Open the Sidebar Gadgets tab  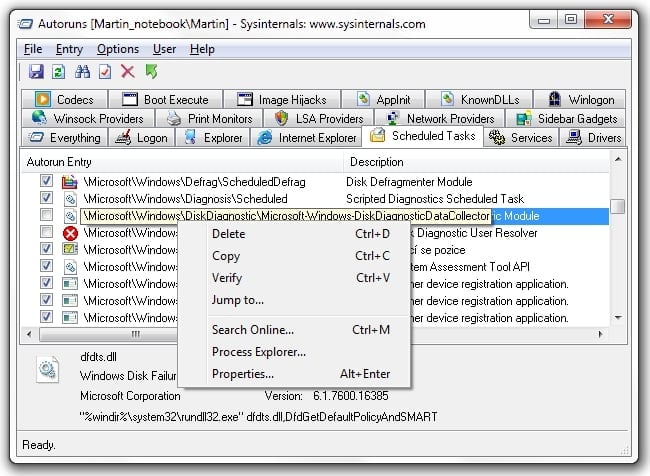(566, 119)
